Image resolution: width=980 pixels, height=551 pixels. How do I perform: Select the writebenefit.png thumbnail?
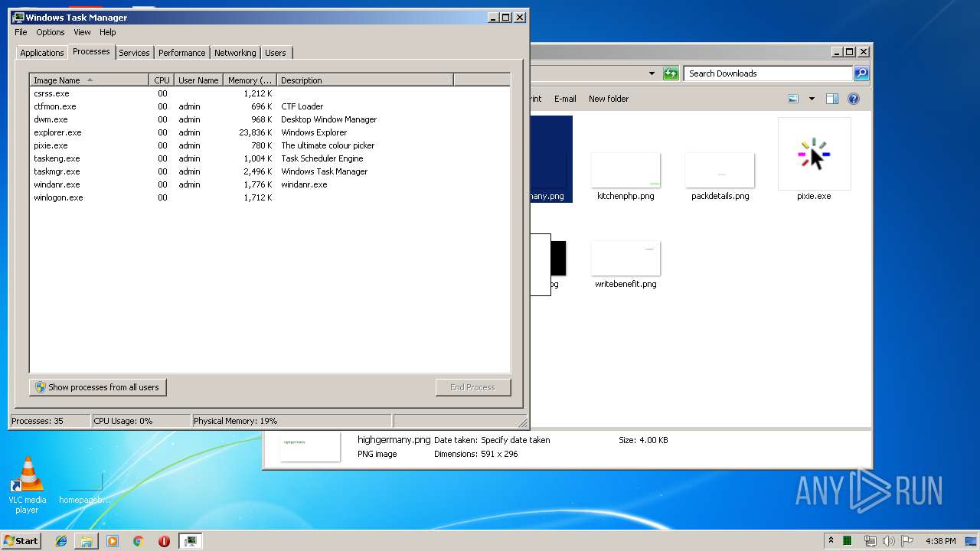click(x=626, y=259)
